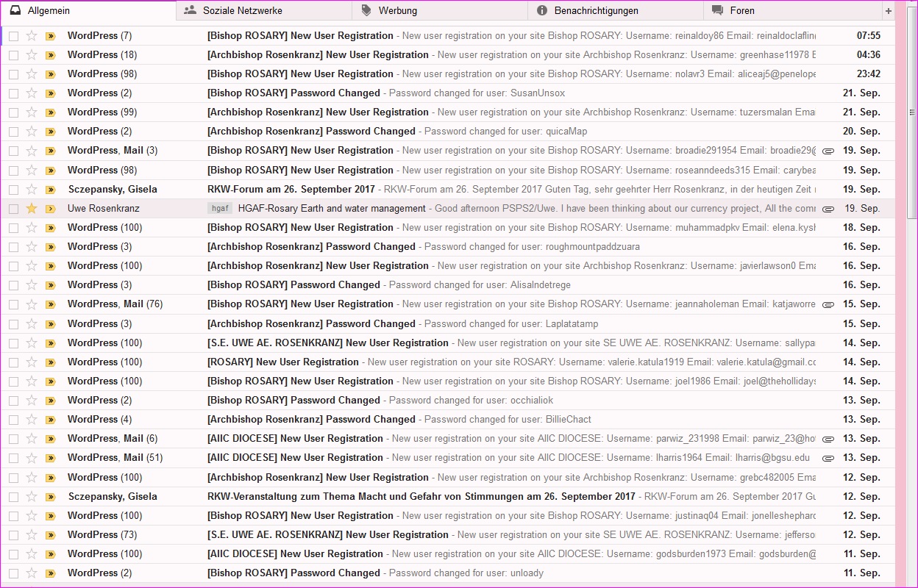This screenshot has width=918, height=588.
Task: Unstar the Uwe Rosenkranz email
Action: tap(32, 208)
